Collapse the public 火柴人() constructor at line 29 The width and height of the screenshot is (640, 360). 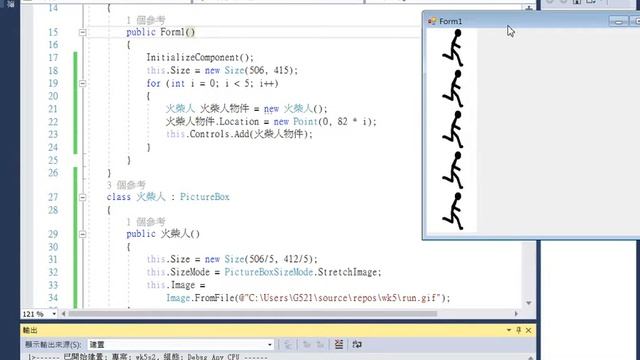pyautogui.click(x=82, y=234)
